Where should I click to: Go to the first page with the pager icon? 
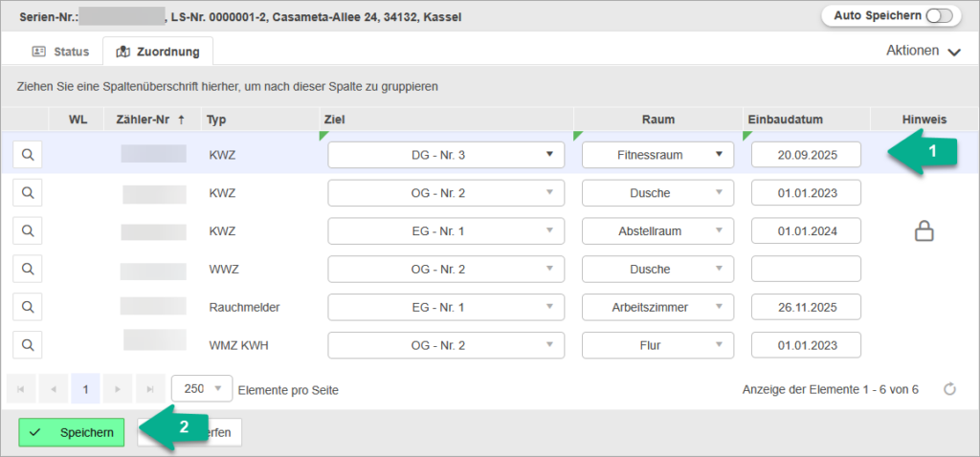[x=21, y=389]
